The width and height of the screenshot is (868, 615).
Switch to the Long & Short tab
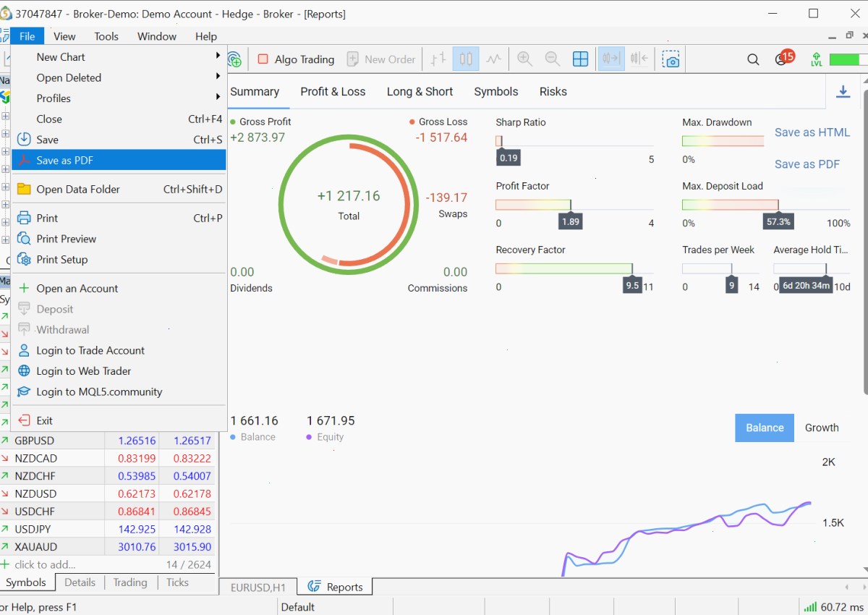[x=420, y=92]
